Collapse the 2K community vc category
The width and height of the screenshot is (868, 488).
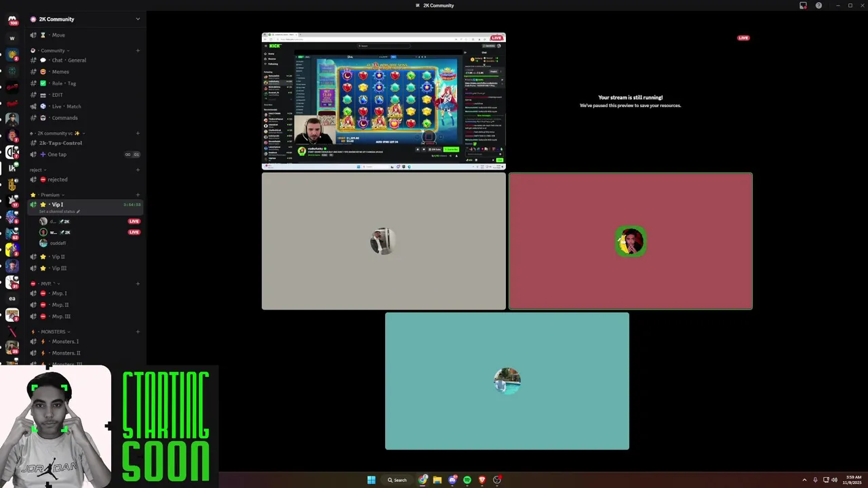click(x=56, y=133)
